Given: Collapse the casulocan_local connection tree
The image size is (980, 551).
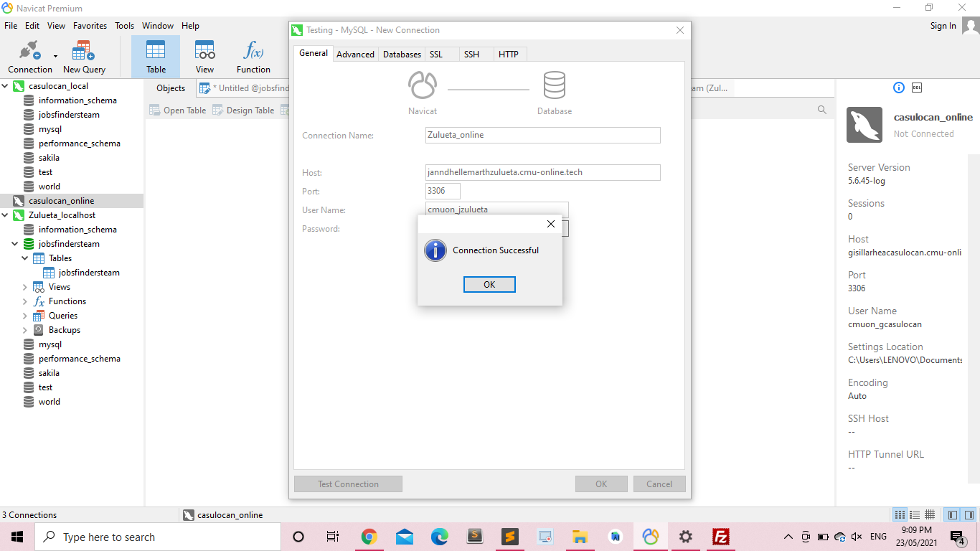Looking at the screenshot, I should (x=6, y=86).
